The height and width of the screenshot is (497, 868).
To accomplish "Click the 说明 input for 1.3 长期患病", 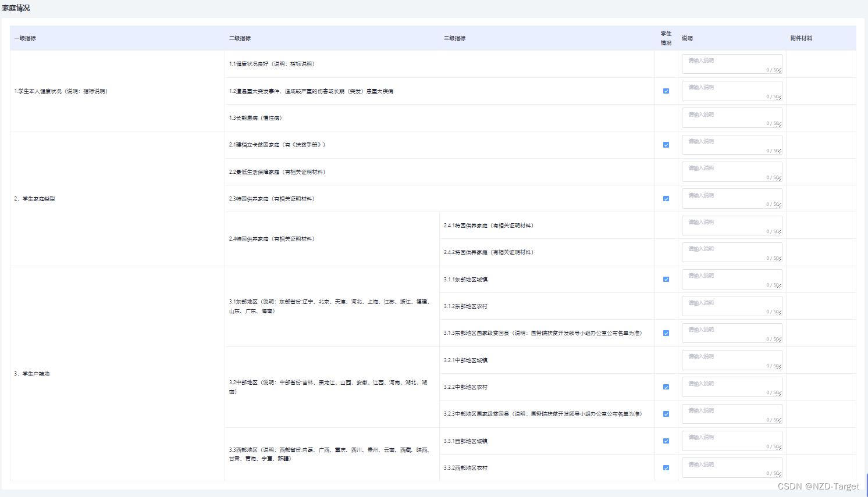I will (x=731, y=117).
